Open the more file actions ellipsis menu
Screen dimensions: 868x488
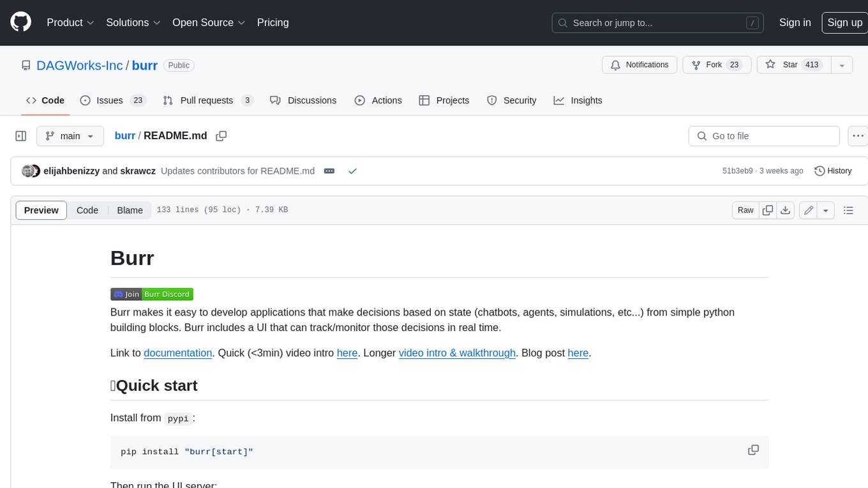(x=858, y=136)
